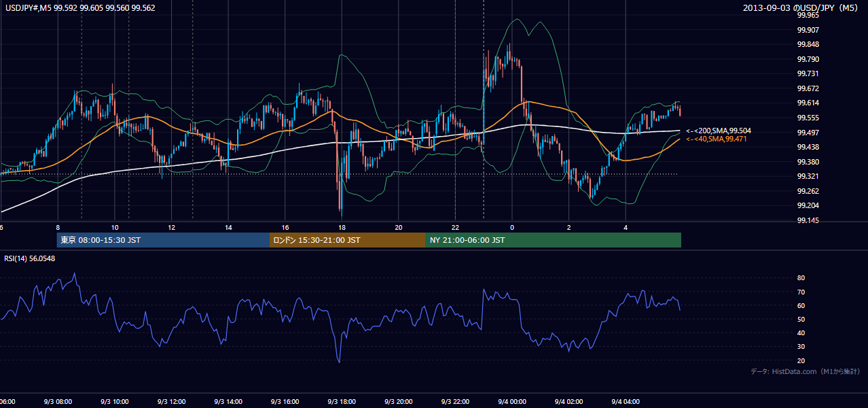Click RSI scale value 40
The width and height of the screenshot is (868, 408).
pos(801,333)
